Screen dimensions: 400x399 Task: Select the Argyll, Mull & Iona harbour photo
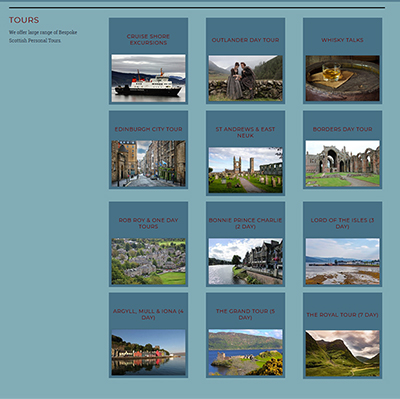[148, 352]
